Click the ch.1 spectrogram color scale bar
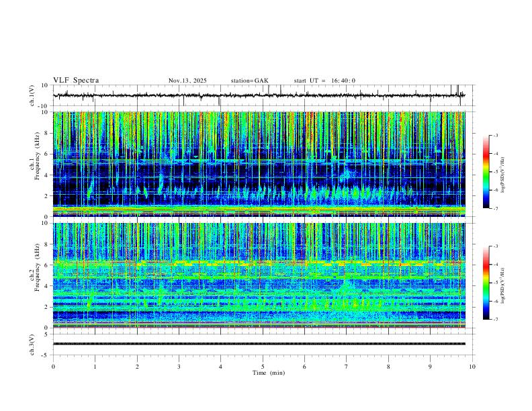Screen dimensions: 532x411 pyautogui.click(x=486, y=172)
